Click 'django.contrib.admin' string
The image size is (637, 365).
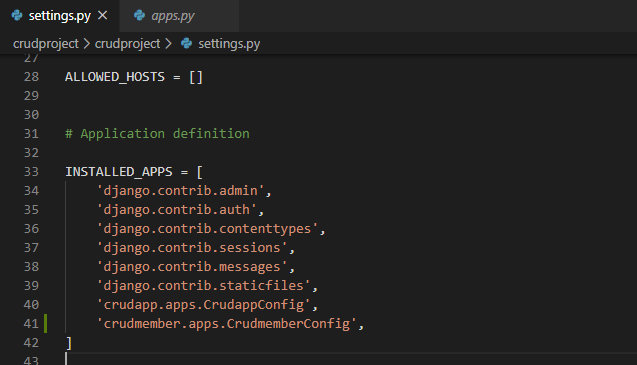pyautogui.click(x=180, y=191)
